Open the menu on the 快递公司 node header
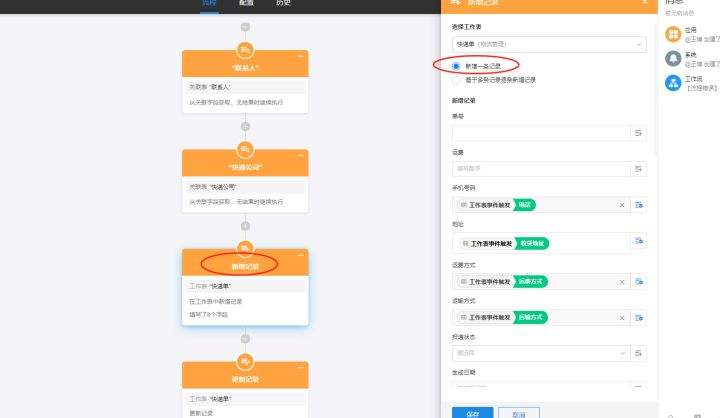720x418 pixels. tap(300, 156)
